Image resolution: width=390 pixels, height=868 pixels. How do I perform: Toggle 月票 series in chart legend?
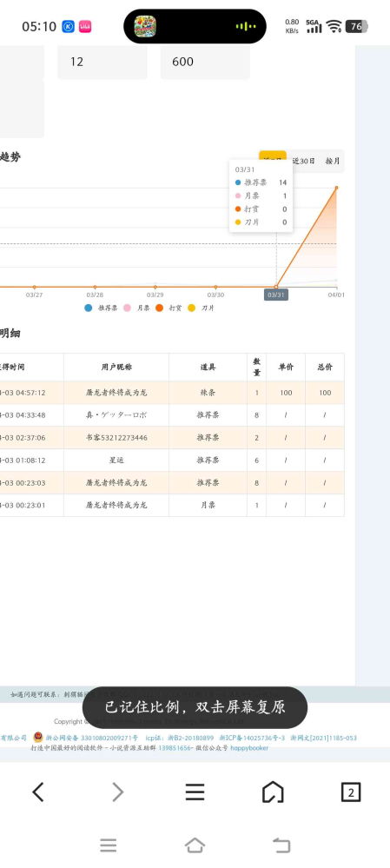point(136,308)
